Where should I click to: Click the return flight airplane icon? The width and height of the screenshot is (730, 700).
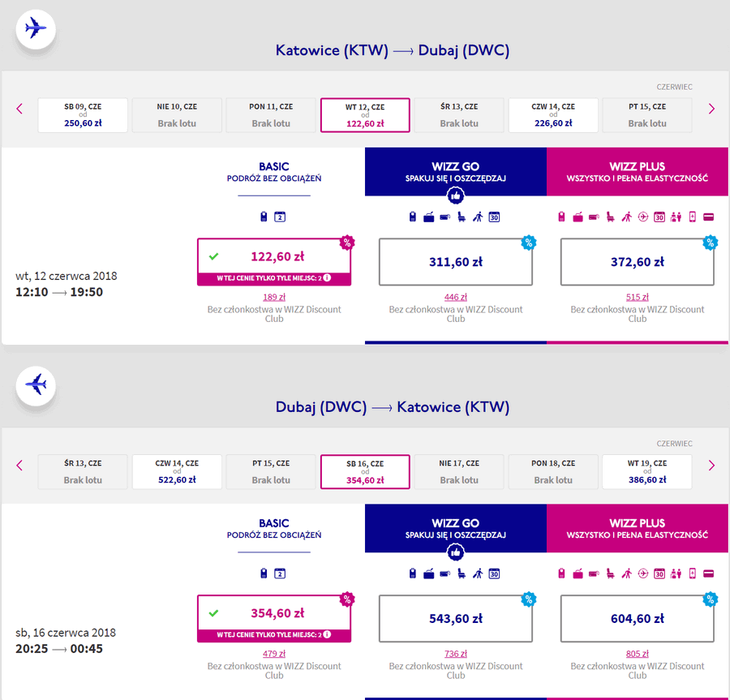pyautogui.click(x=36, y=385)
